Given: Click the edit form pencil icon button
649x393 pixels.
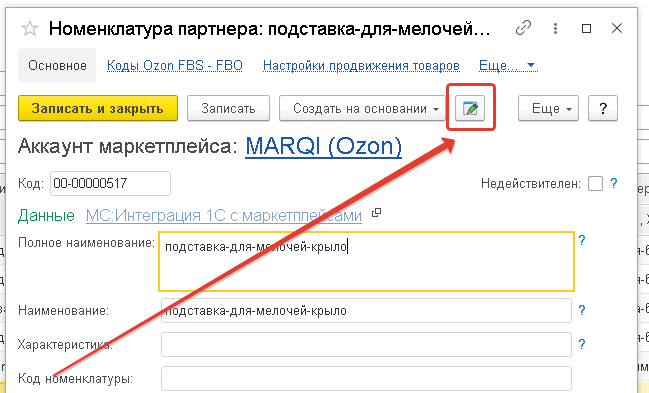Looking at the screenshot, I should [x=470, y=108].
